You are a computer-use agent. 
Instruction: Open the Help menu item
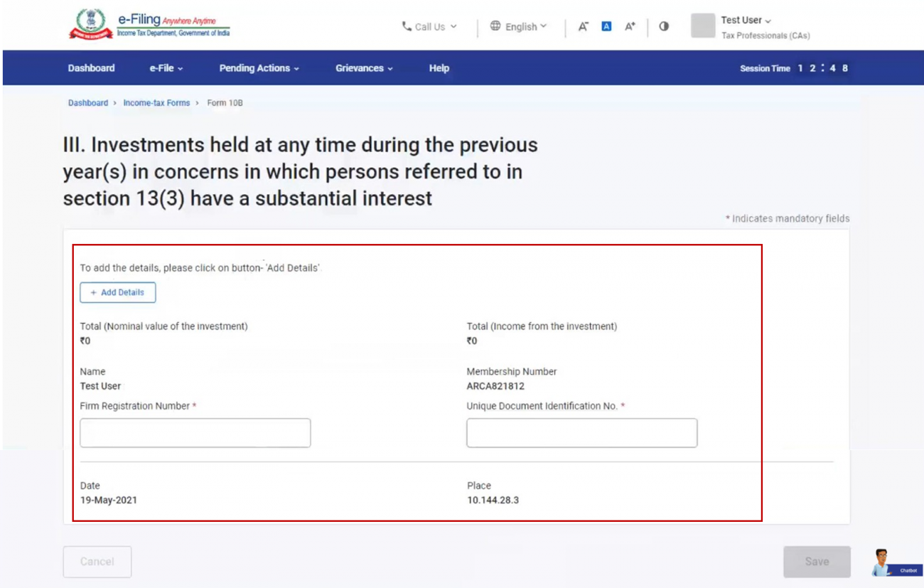pyautogui.click(x=439, y=68)
